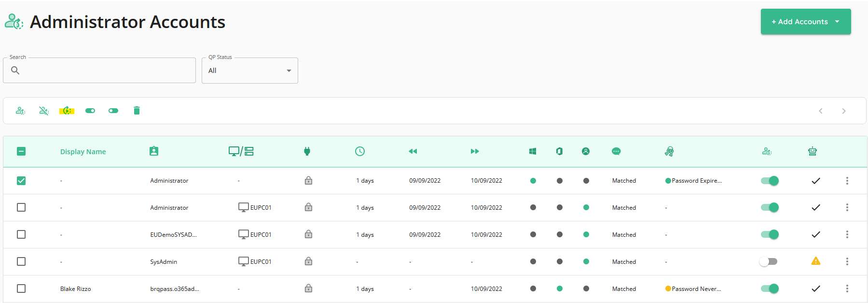This screenshot has width=868, height=303.
Task: Turn off the EUDemoSYSAD row toggle
Action: coord(770,234)
